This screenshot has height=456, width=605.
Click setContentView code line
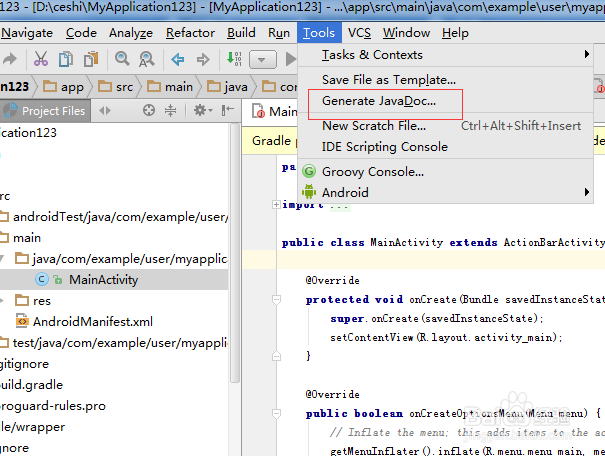(446, 338)
